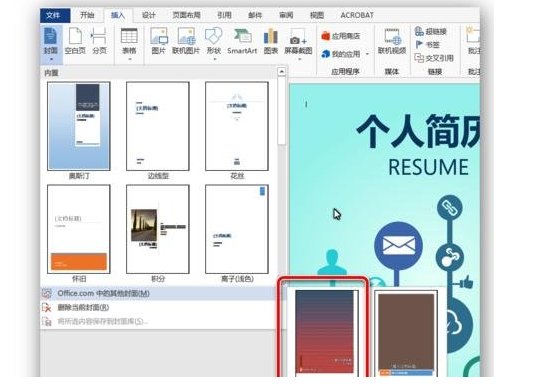The height and width of the screenshot is (390, 534).
Task: Choose the 怀旧 cover with orange band
Action: coord(79,229)
